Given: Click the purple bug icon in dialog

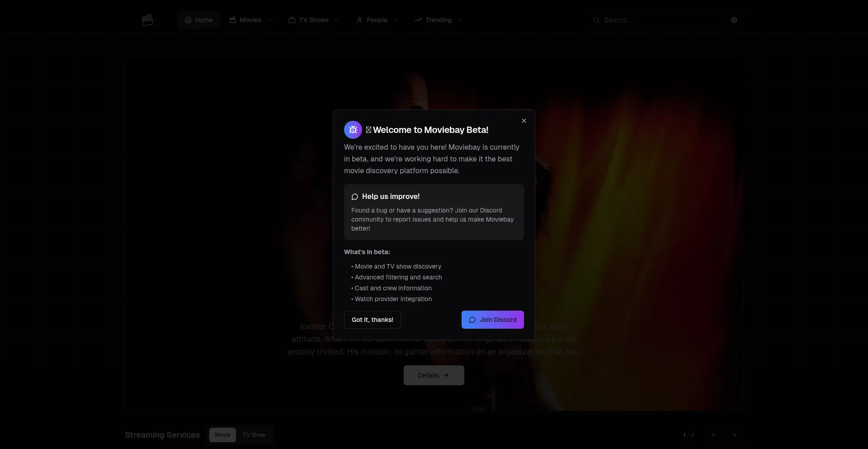Looking at the screenshot, I should (353, 130).
